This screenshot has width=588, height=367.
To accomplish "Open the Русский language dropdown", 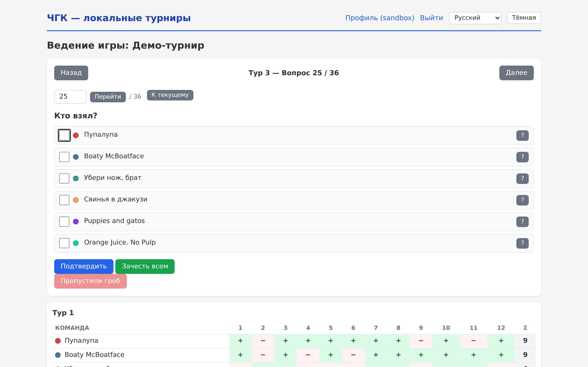I will click(475, 18).
